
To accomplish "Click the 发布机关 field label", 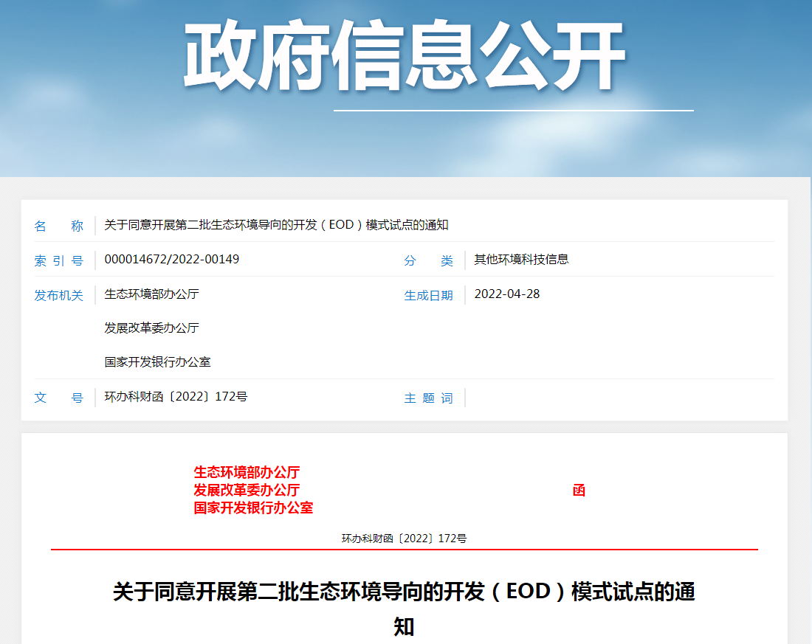I will [x=59, y=295].
